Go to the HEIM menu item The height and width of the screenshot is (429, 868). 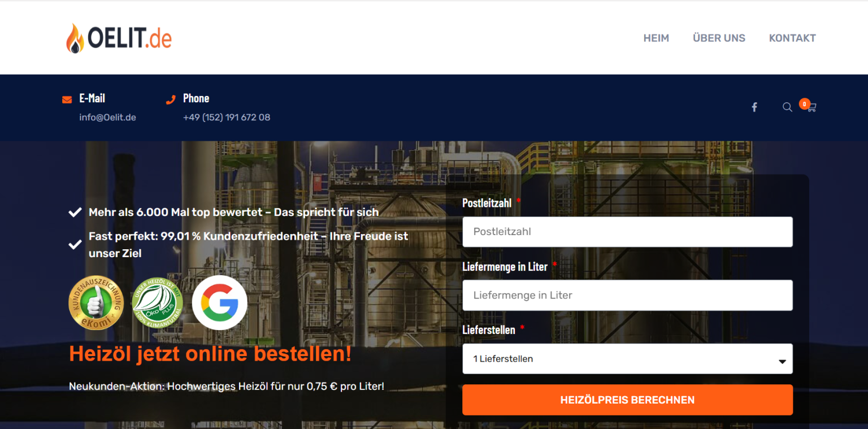(656, 38)
